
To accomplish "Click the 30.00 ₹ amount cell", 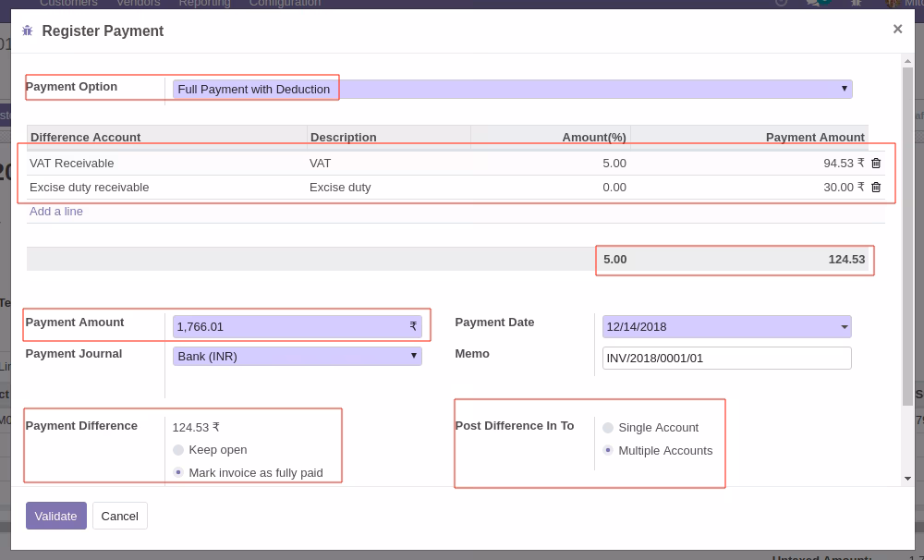I will pos(844,188).
